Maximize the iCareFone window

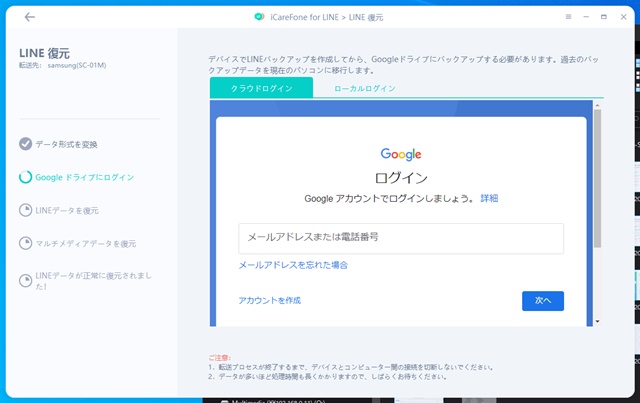click(604, 17)
